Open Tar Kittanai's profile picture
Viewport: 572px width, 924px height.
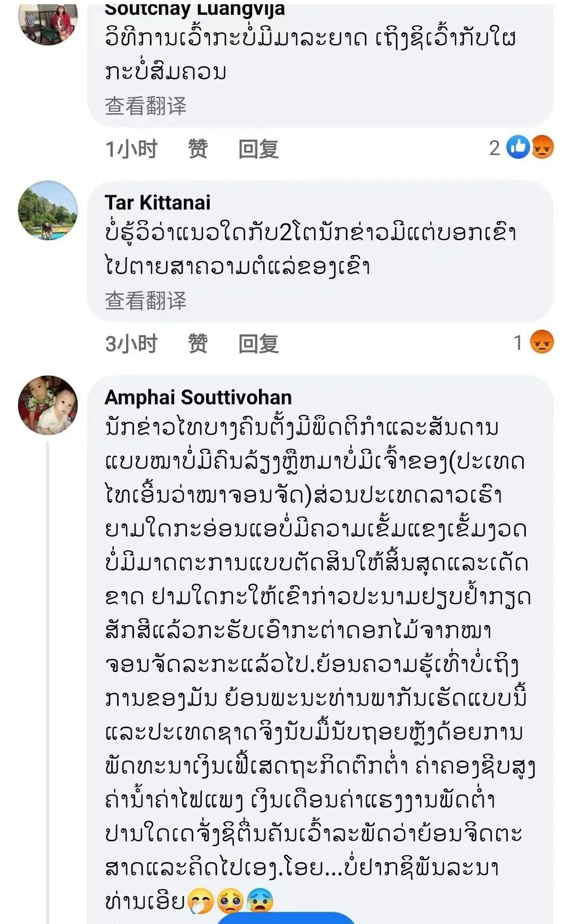(48, 211)
